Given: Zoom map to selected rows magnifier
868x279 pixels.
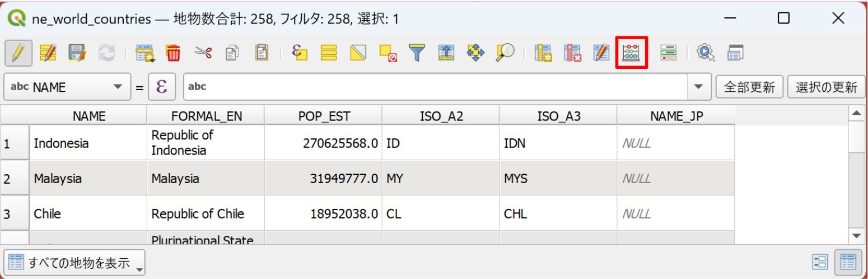Looking at the screenshot, I should 505,53.
